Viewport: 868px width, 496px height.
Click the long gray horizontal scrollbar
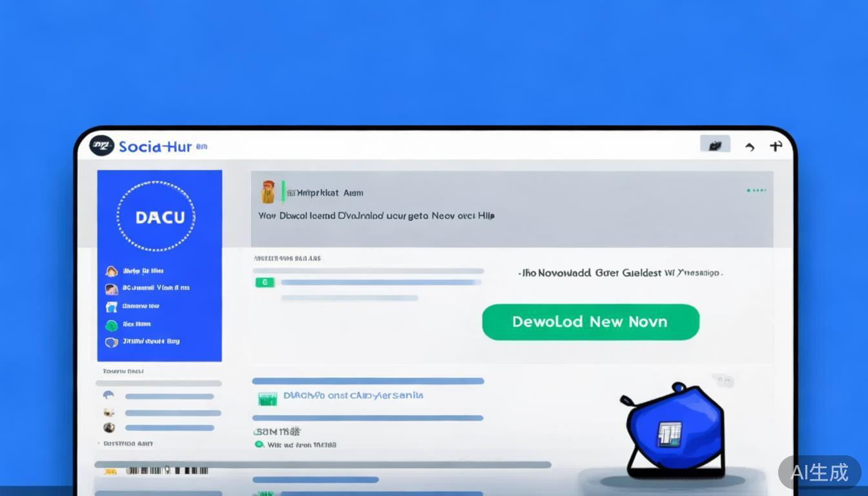[x=323, y=464]
